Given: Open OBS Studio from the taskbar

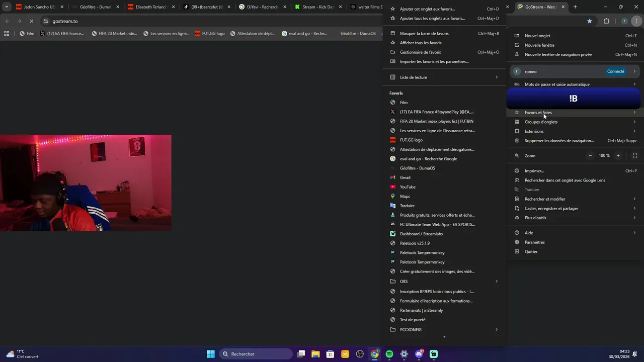Looking at the screenshot, I should pos(360,354).
